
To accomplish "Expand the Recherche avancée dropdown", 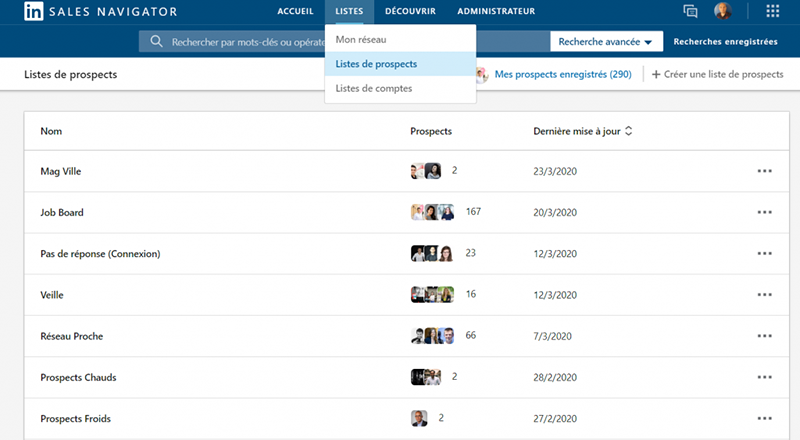I will pyautogui.click(x=607, y=42).
